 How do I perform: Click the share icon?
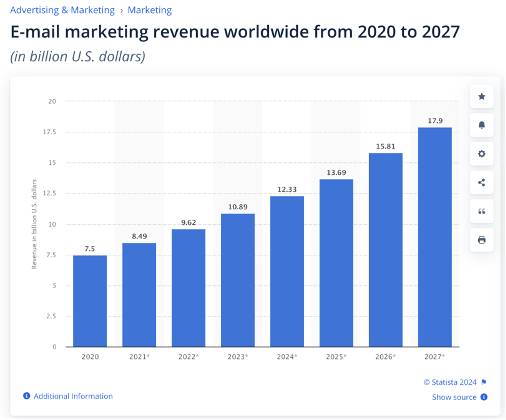pos(481,183)
